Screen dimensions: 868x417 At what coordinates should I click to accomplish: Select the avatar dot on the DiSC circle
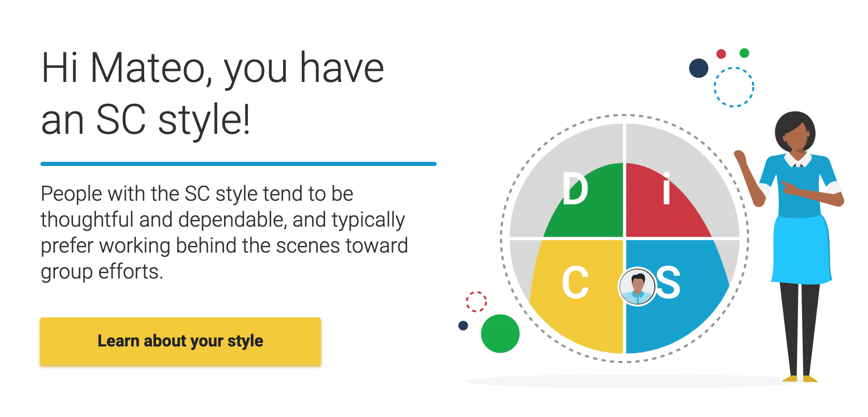pyautogui.click(x=637, y=286)
